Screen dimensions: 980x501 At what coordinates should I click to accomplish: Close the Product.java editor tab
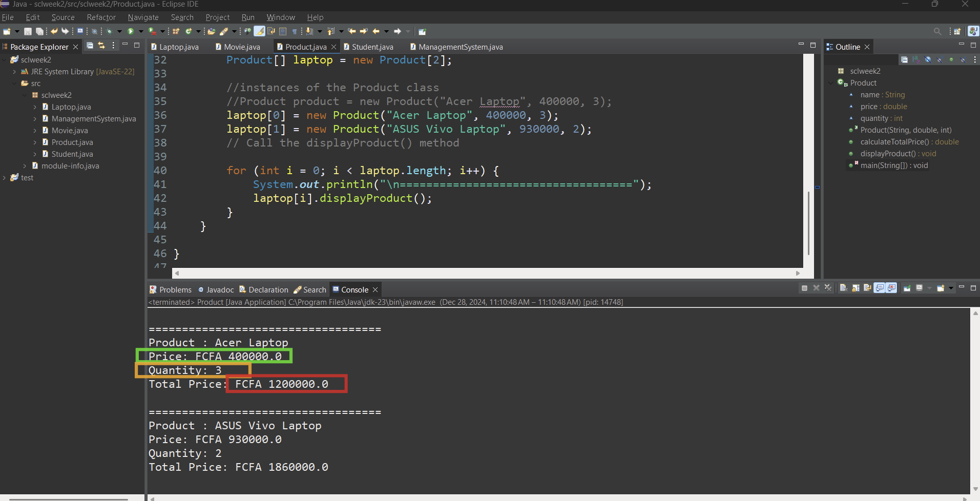click(334, 47)
